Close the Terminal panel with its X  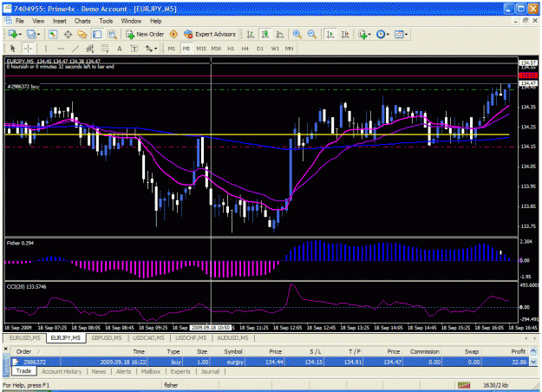click(5, 349)
